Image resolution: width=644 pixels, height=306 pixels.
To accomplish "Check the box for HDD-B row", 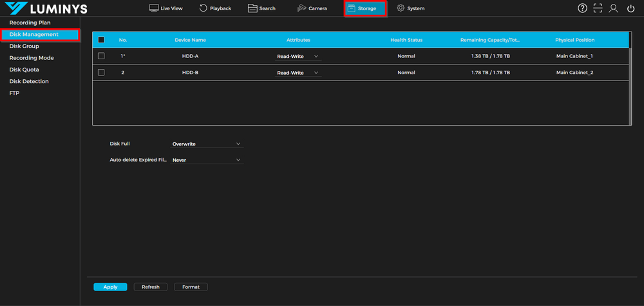I will pyautogui.click(x=101, y=73).
